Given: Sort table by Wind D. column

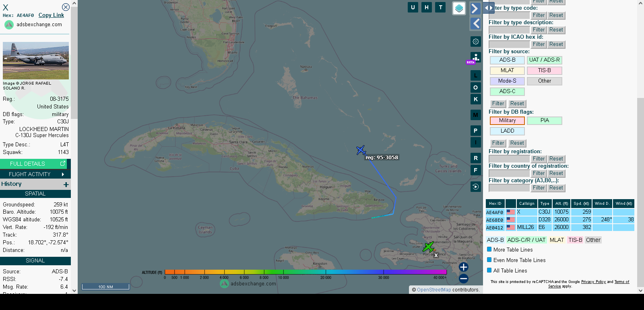Looking at the screenshot, I should click(602, 204).
